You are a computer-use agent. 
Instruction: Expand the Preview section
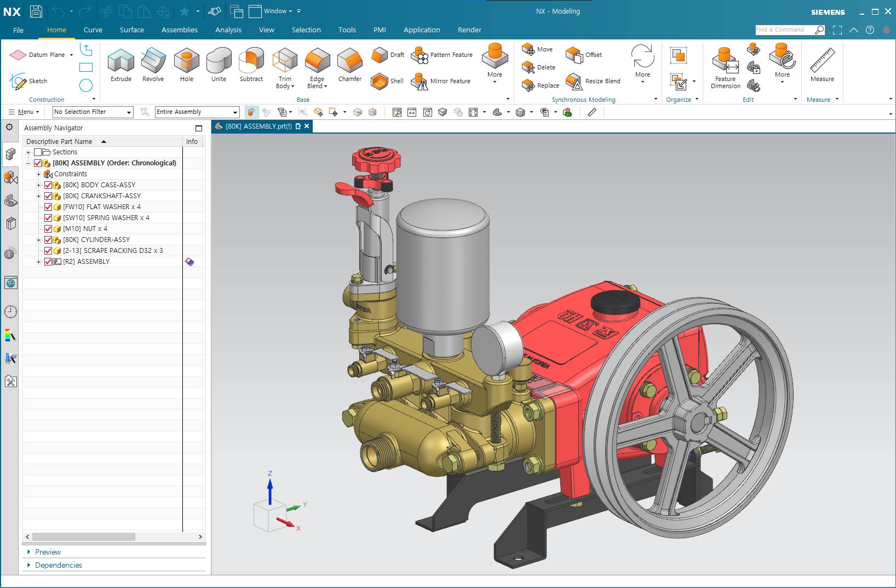(x=48, y=552)
